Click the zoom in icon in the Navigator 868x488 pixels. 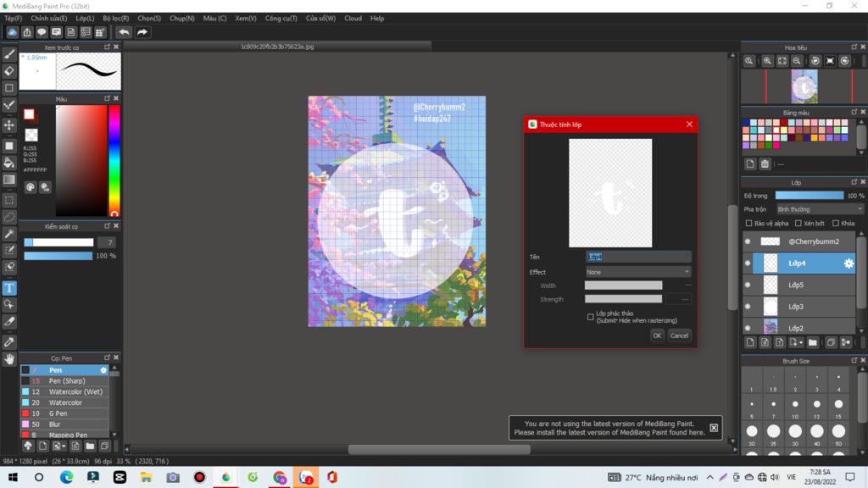coord(767,61)
